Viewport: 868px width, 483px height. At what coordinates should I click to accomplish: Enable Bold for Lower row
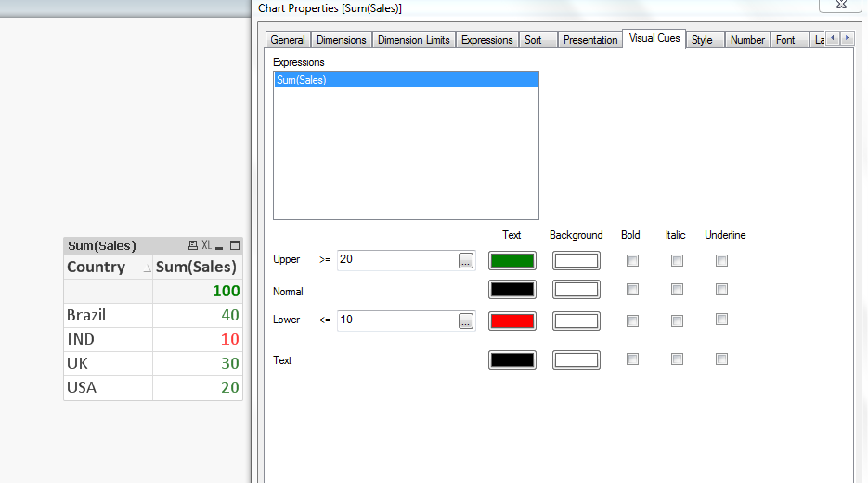pyautogui.click(x=632, y=320)
